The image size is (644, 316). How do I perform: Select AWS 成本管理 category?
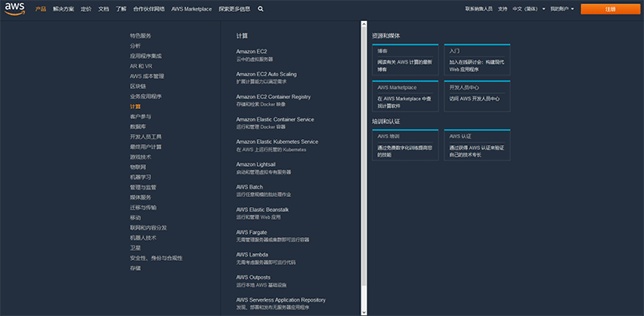(x=147, y=76)
